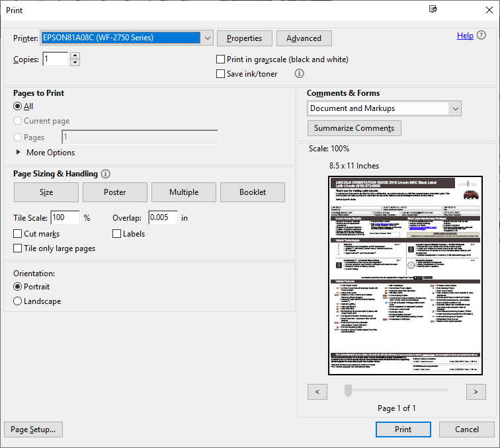Click the Page Sizing & Handling info icon

click(106, 174)
